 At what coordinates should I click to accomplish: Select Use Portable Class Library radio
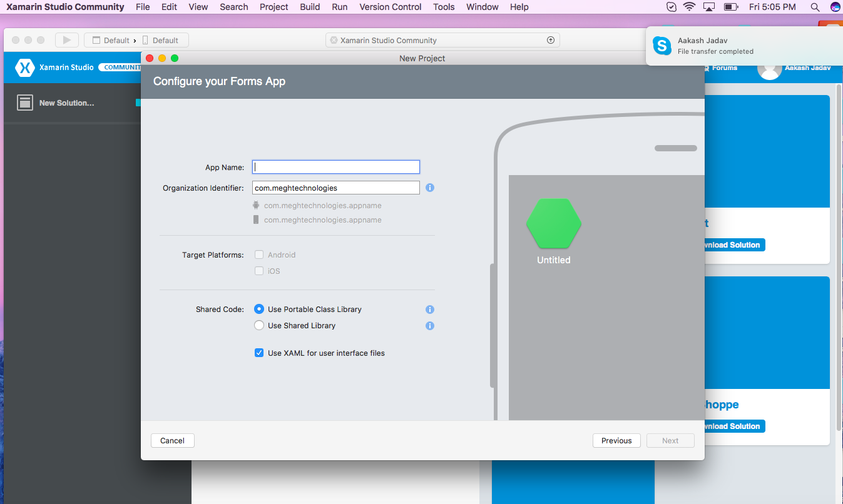(259, 309)
